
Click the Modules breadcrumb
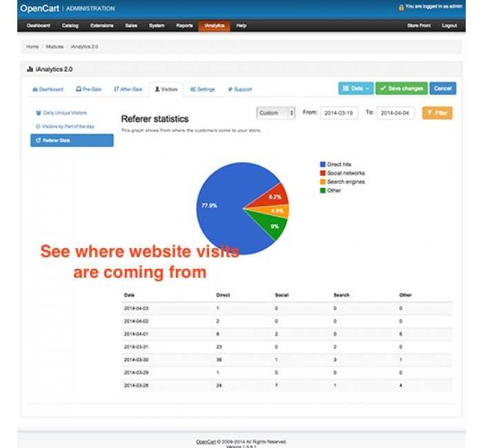55,47
